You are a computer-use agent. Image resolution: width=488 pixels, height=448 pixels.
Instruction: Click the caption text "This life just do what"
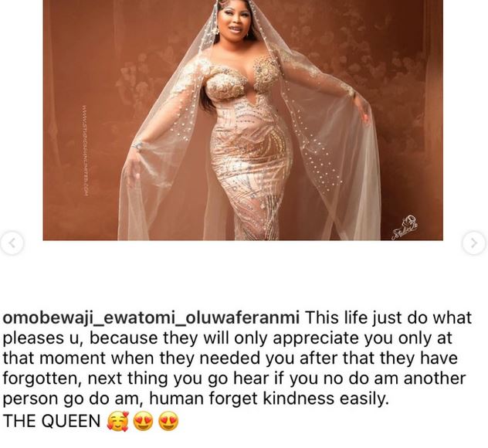[389, 318]
